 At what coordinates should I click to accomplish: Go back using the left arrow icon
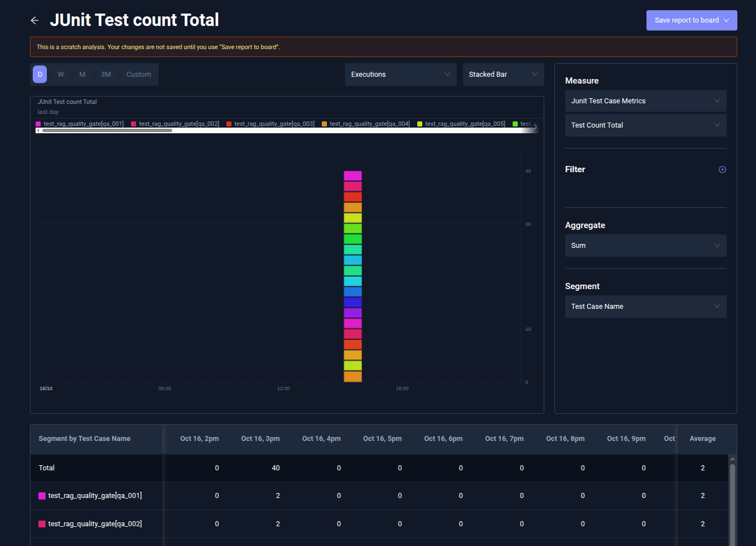click(35, 20)
